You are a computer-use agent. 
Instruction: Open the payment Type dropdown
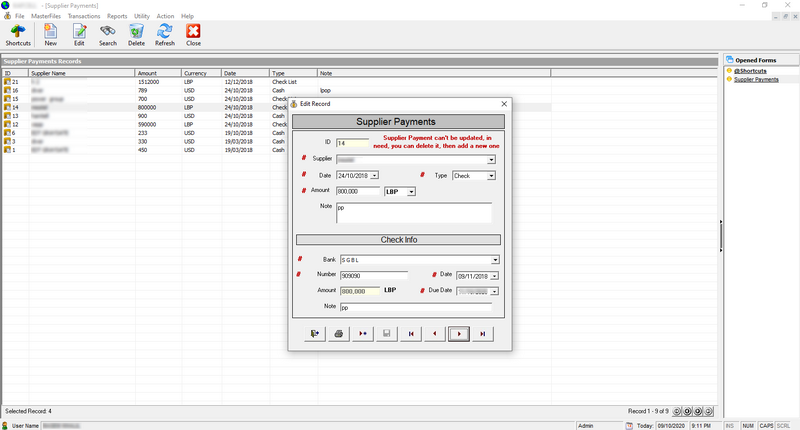click(491, 175)
